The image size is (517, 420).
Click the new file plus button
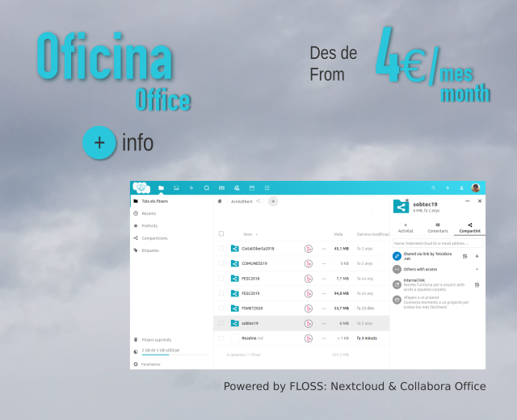tap(273, 201)
